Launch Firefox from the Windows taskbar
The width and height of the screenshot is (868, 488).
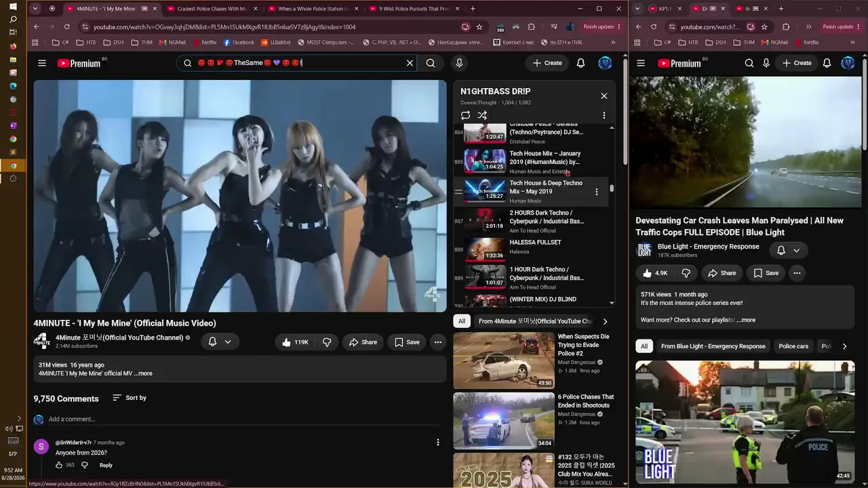(x=13, y=47)
